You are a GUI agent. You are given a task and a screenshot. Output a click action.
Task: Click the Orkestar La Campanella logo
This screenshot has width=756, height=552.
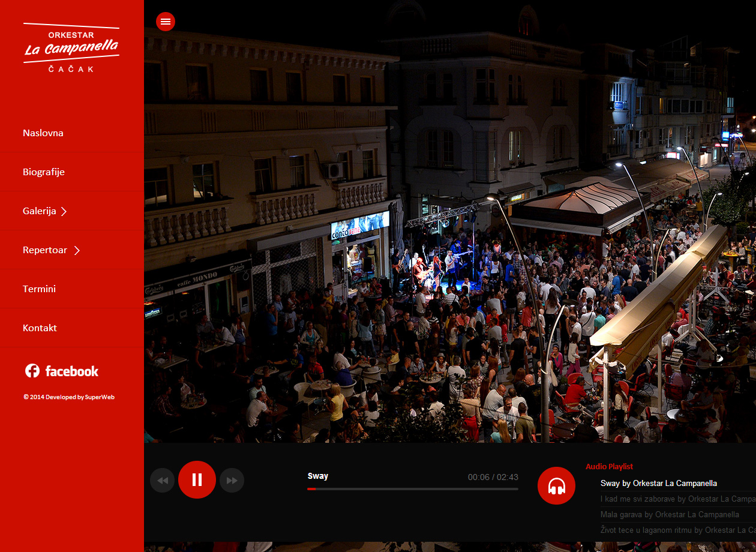71,48
